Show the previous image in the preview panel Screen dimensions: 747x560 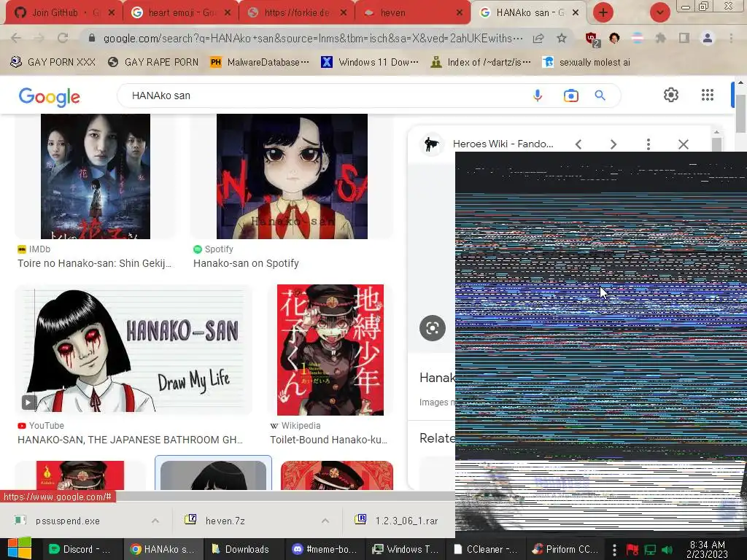(578, 144)
